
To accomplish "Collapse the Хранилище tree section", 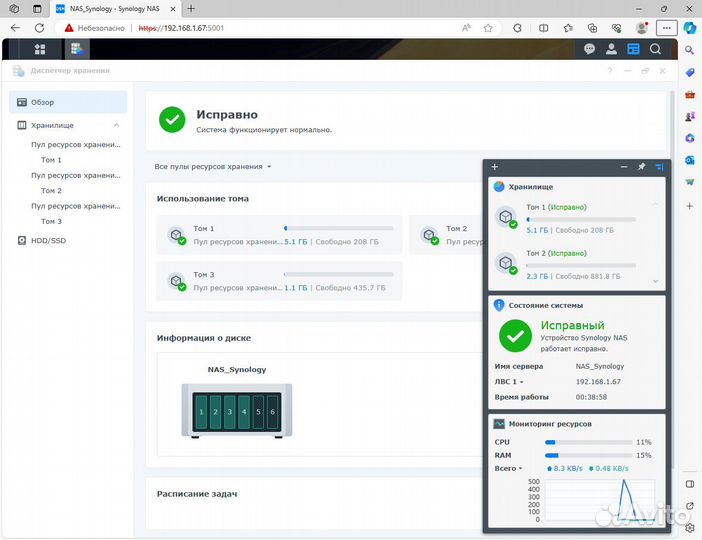I will (x=116, y=125).
